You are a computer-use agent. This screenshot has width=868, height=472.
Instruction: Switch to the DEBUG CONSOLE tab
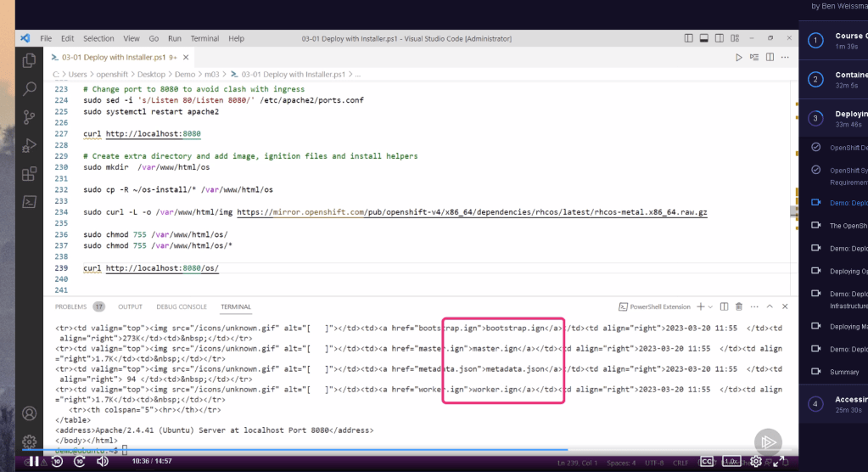[182, 307]
